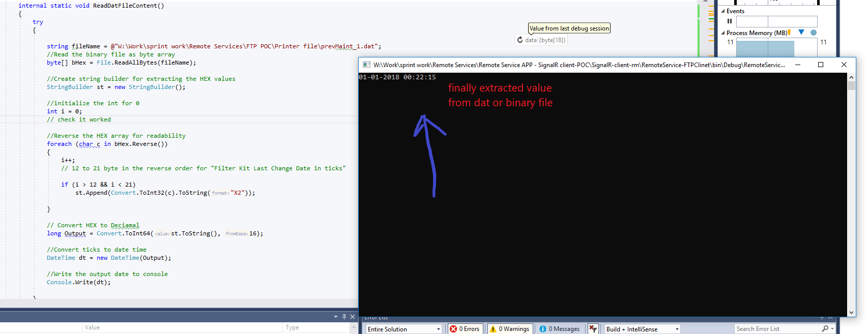Toggle the 0 Warnings filter

(510, 329)
